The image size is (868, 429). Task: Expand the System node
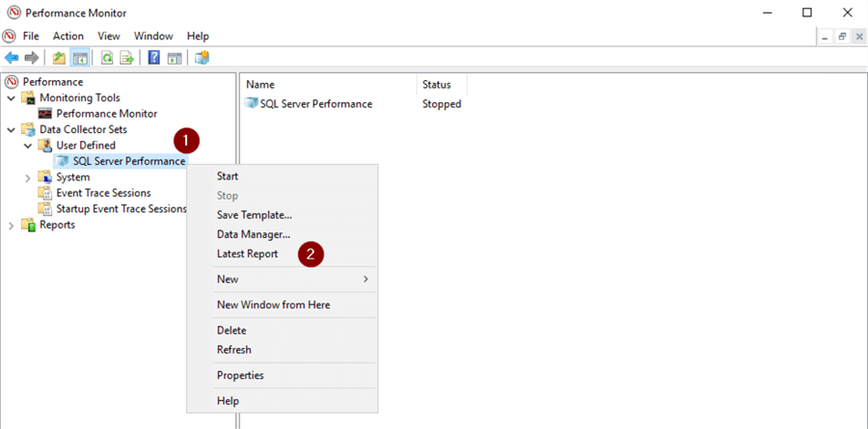(28, 177)
